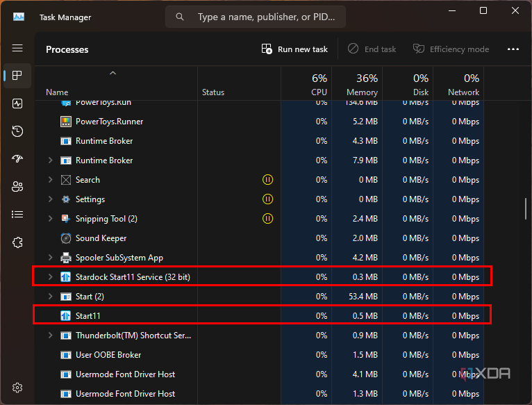The image size is (532, 405).
Task: Click the 7.9 MB memory value
Action: [x=365, y=160]
